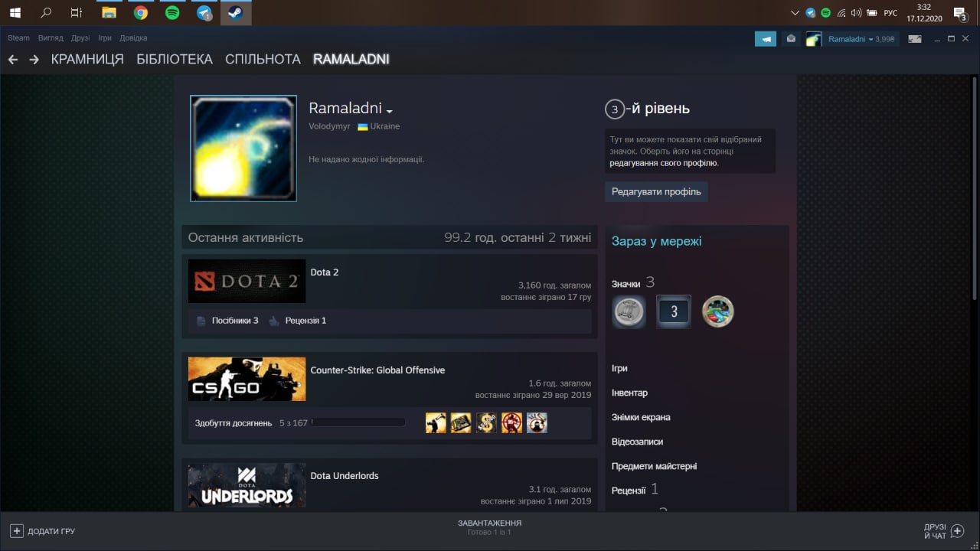
Task: Open the CS:GO game banner
Action: (x=247, y=379)
